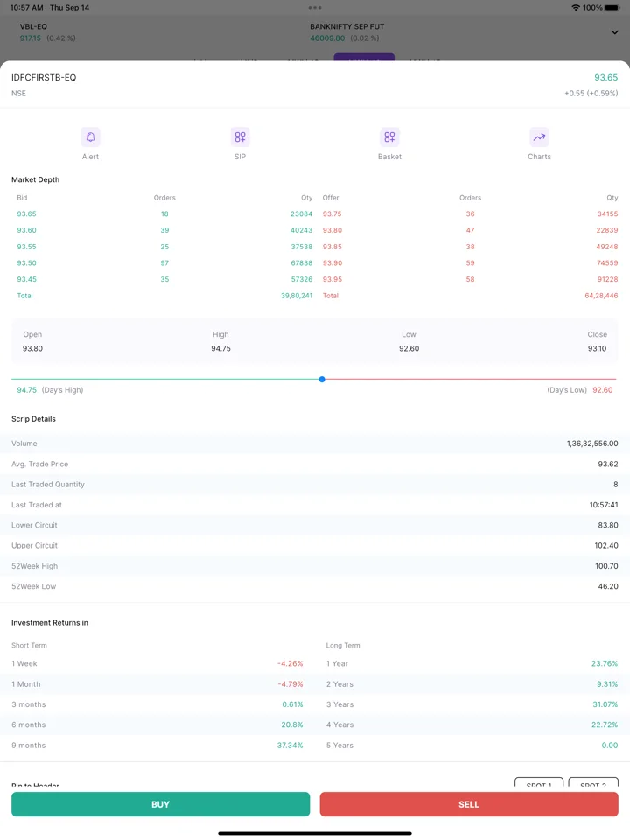The width and height of the screenshot is (630, 840).
Task: Select bid price 93.50
Action: coord(27,263)
